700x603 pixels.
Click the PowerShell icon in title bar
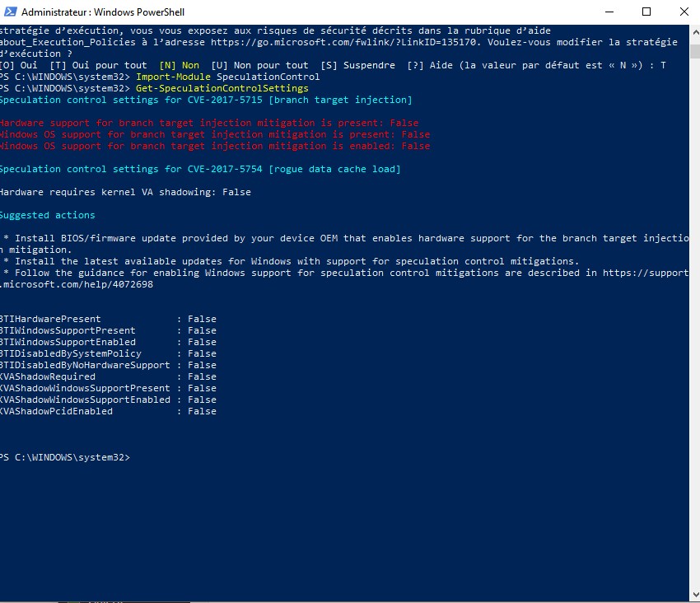(10, 12)
